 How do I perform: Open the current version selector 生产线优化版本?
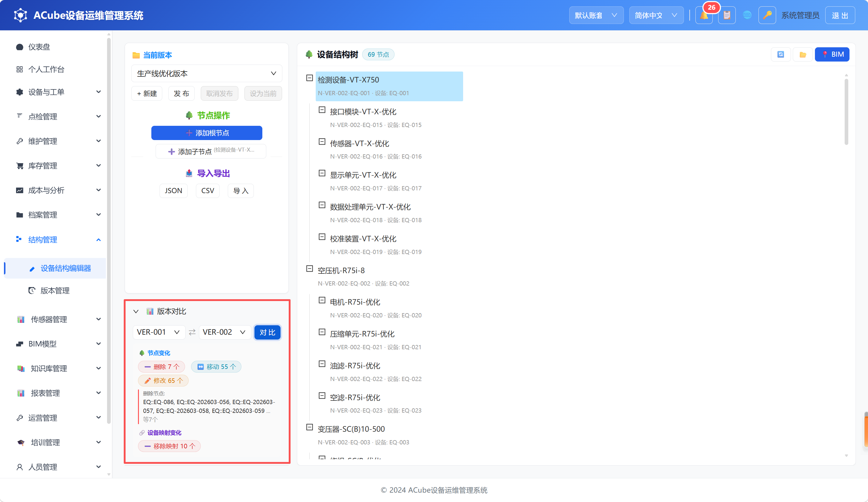pyautogui.click(x=207, y=73)
